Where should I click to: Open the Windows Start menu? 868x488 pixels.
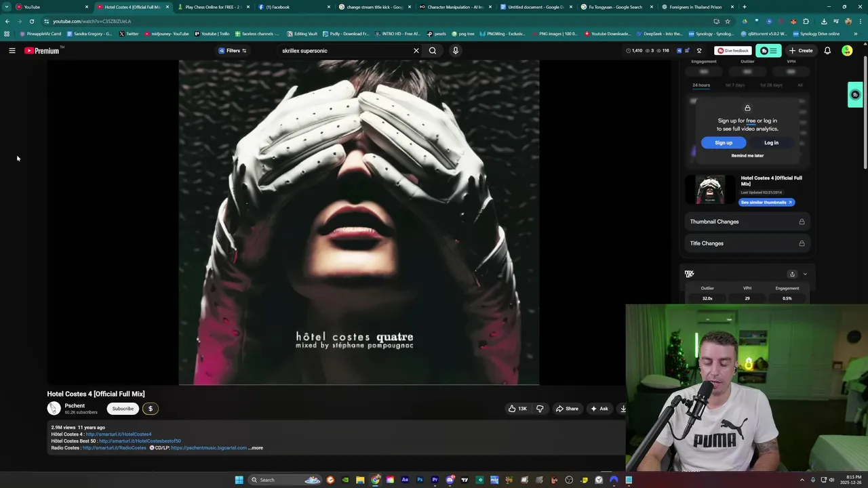pos(239,480)
